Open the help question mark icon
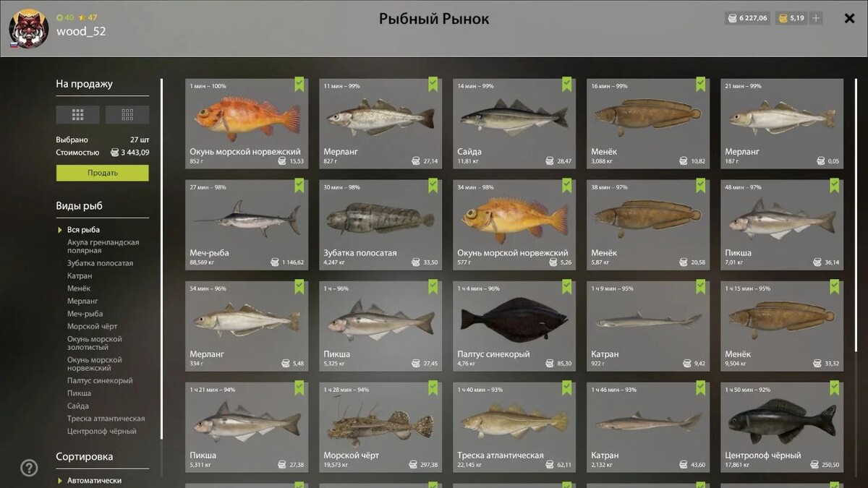868x488 pixels. point(29,468)
